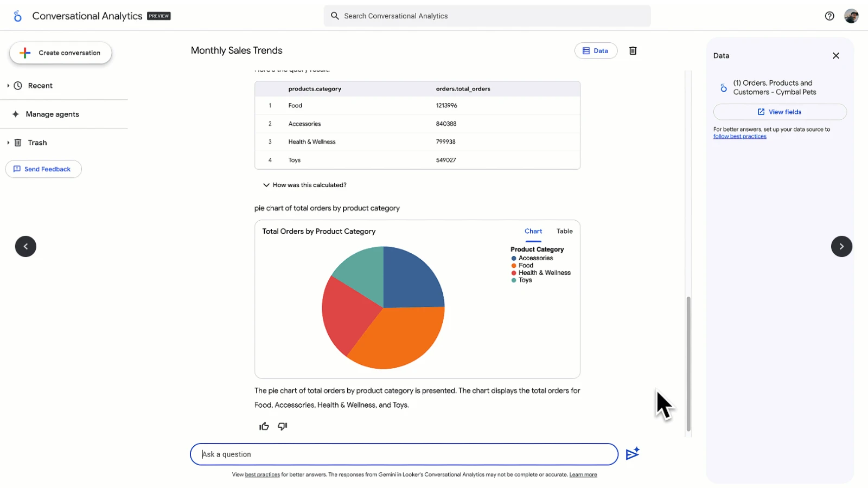Click the Food legend color dot
This screenshot has width=868, height=488.
coord(514,266)
